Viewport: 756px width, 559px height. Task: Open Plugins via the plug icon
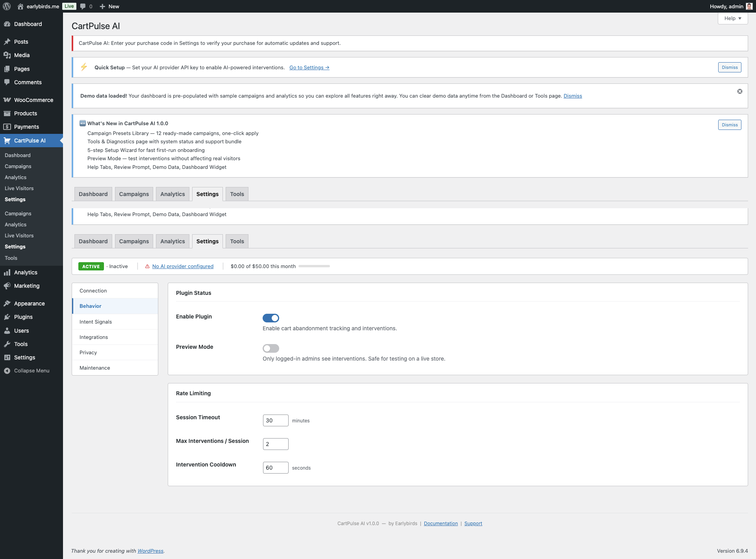coord(7,317)
